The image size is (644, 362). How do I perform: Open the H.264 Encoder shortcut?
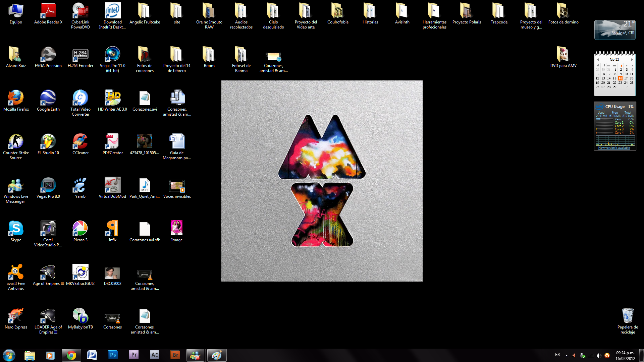[x=80, y=57]
